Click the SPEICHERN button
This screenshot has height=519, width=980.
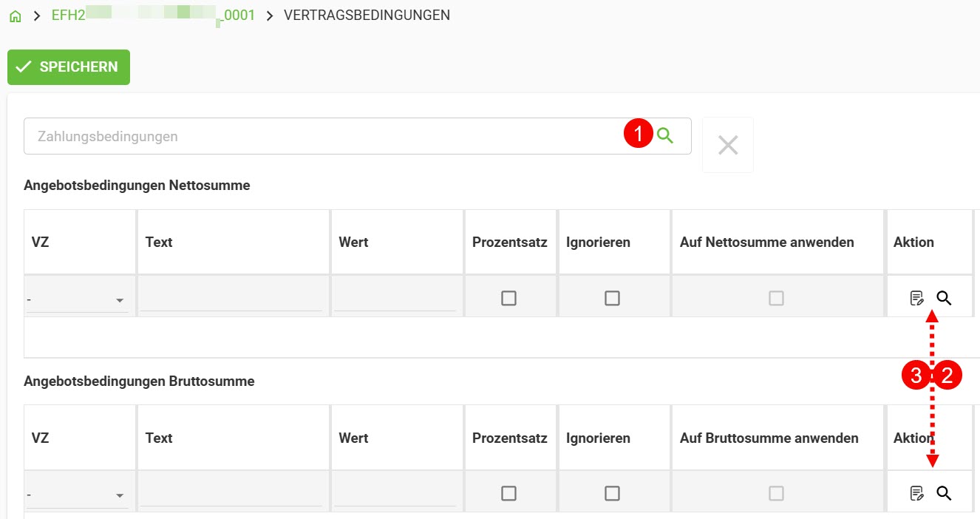click(x=69, y=67)
